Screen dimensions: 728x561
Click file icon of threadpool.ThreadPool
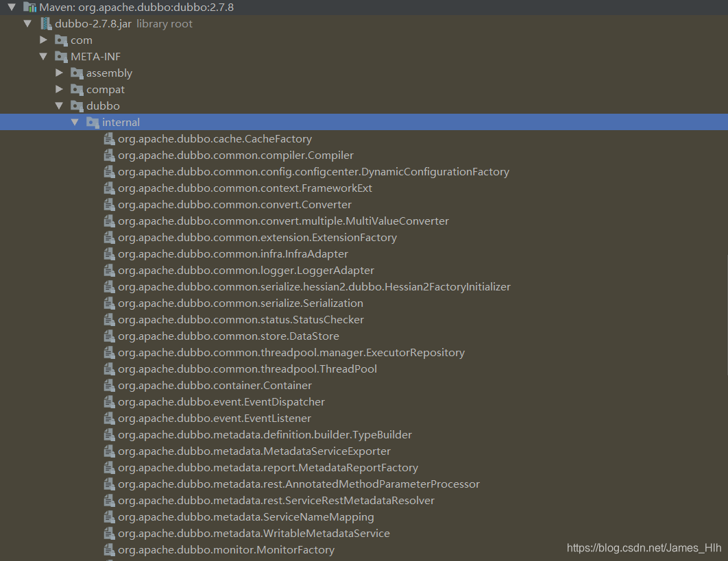[x=109, y=369]
